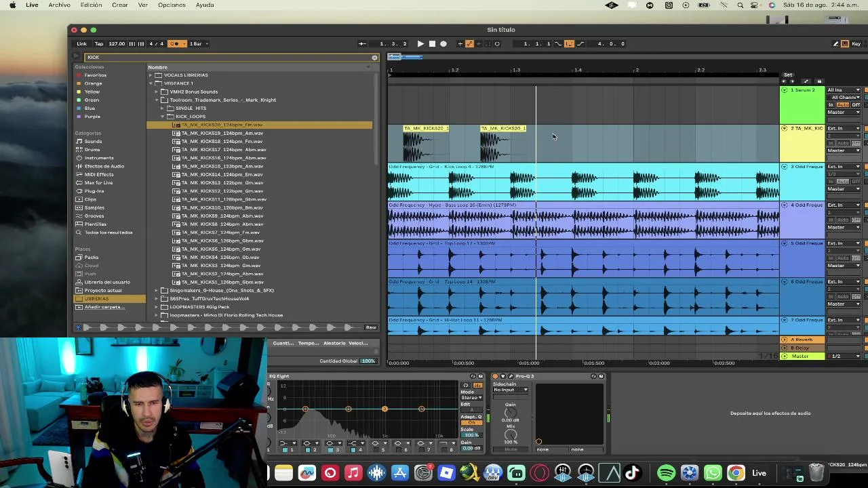Toggle Draw Mode pencil icon
This screenshot has height=488, width=868.
click(835, 43)
